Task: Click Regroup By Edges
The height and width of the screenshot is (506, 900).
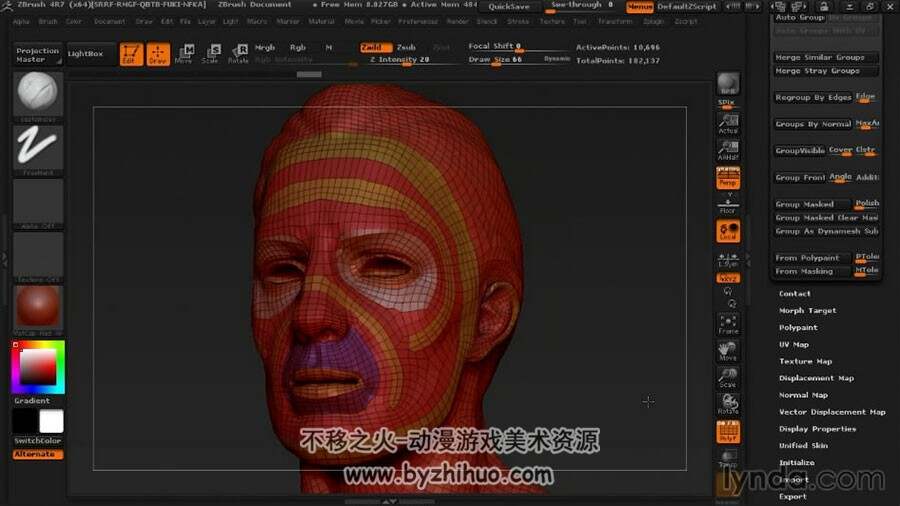Action: coord(813,98)
